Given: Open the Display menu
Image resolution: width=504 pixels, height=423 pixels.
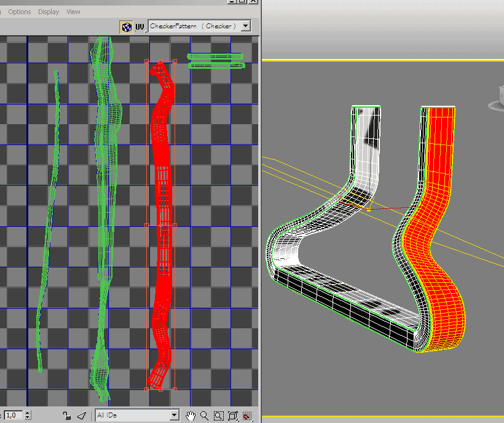Looking at the screenshot, I should (49, 12).
